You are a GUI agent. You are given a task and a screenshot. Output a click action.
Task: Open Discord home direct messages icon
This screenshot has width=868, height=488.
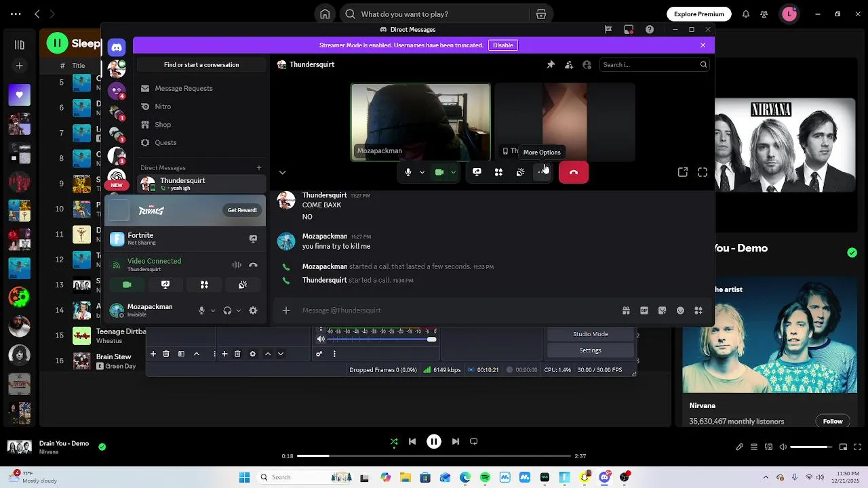[117, 47]
